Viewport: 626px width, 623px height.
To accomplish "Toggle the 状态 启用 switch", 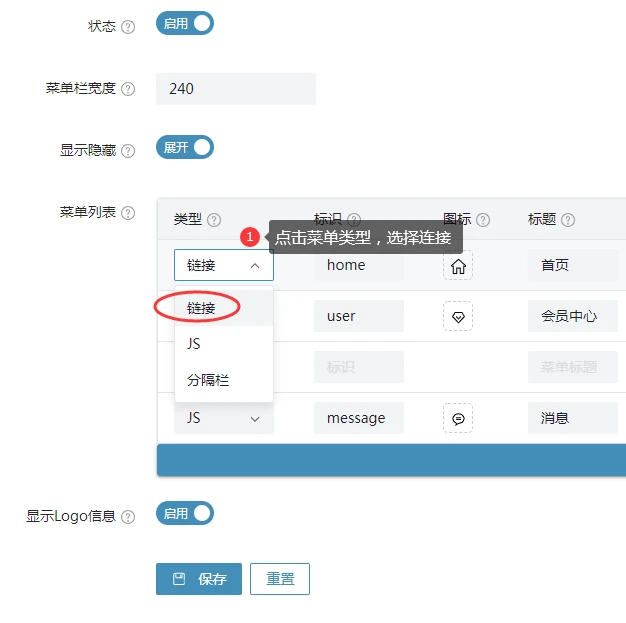I will (x=185, y=23).
